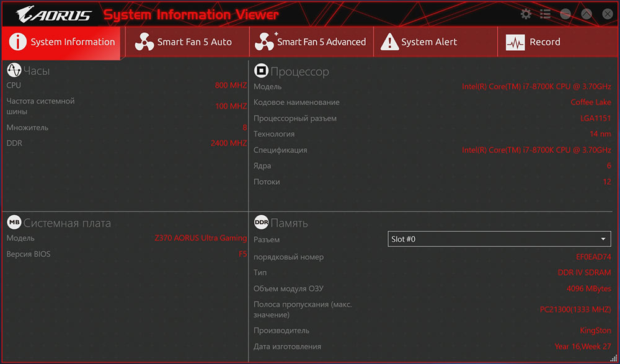Click the PC21300(1333 MHZ) bandwidth value
Screen dimensions: 620x364
point(575,309)
